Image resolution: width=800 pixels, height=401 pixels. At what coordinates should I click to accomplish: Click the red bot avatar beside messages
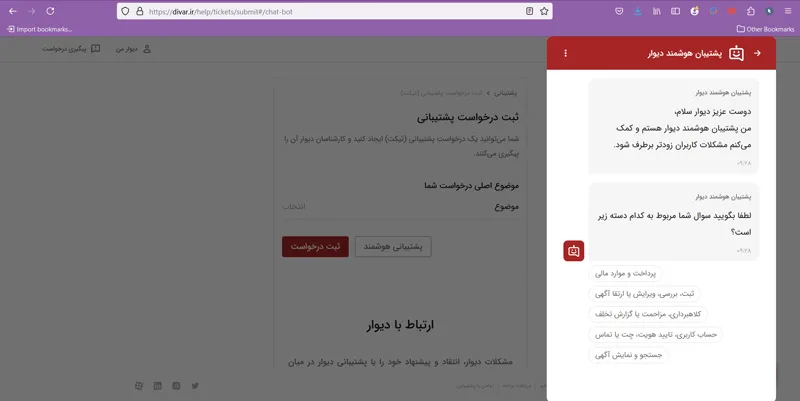pyautogui.click(x=573, y=250)
